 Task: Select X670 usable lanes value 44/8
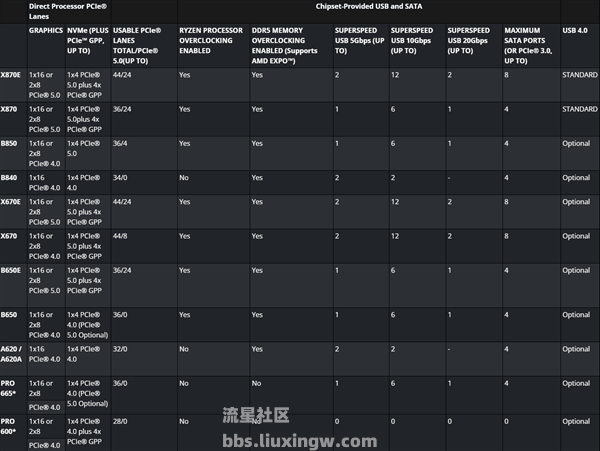[120, 236]
